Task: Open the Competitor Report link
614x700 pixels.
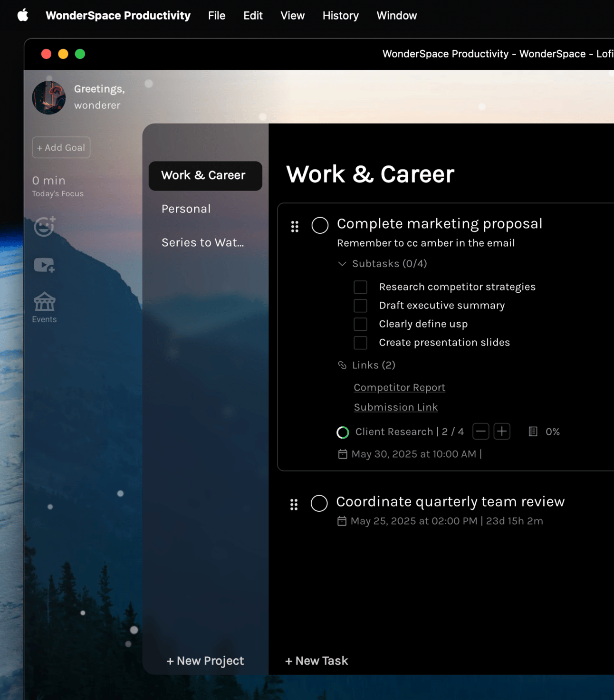Action: point(399,387)
